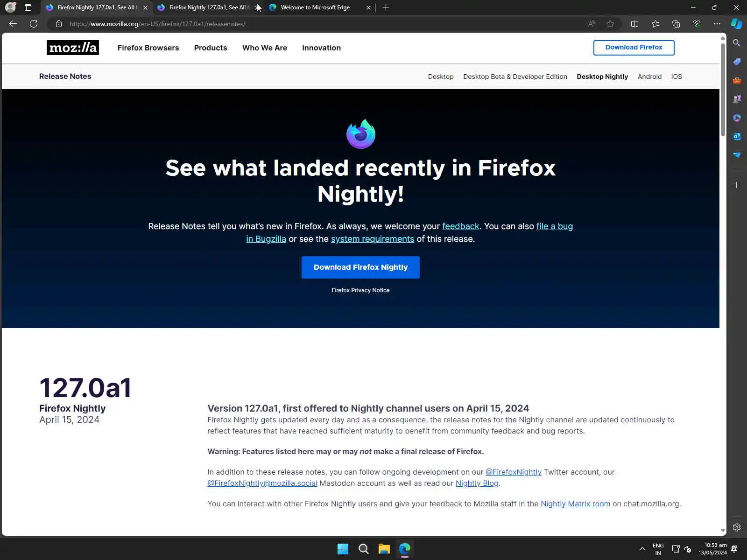This screenshot has height=560, width=747.
Task: Open the Firefox Privacy Notice link
Action: pos(360,290)
